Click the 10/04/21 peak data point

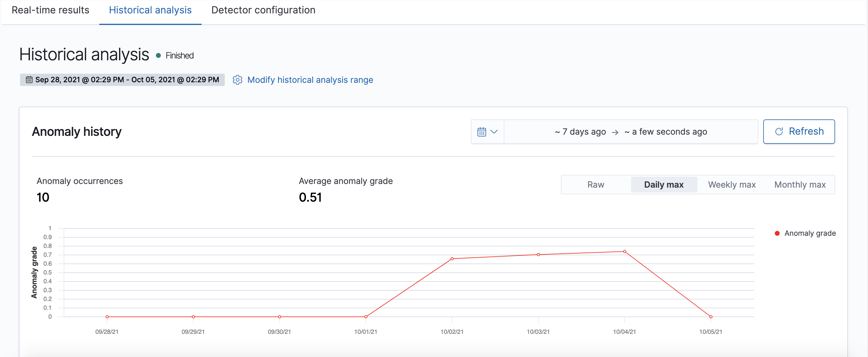click(x=624, y=252)
